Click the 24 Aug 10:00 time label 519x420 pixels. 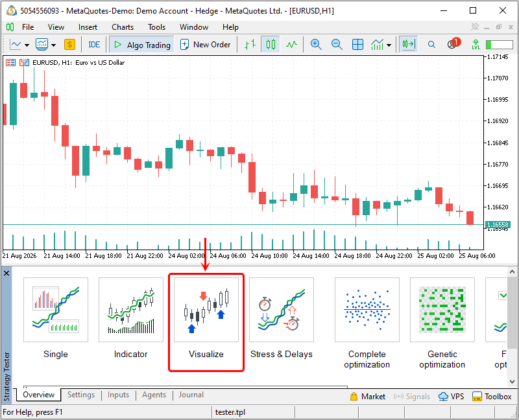click(269, 255)
